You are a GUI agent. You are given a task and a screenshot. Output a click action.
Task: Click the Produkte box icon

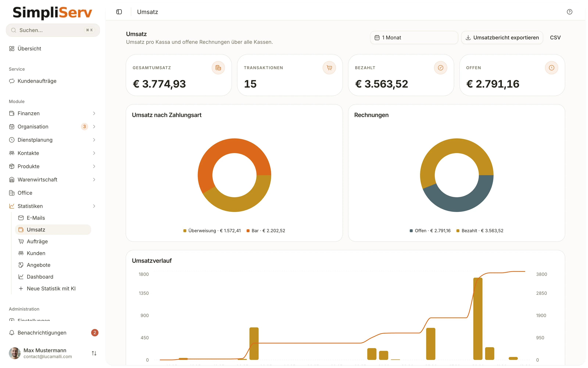coord(12,167)
